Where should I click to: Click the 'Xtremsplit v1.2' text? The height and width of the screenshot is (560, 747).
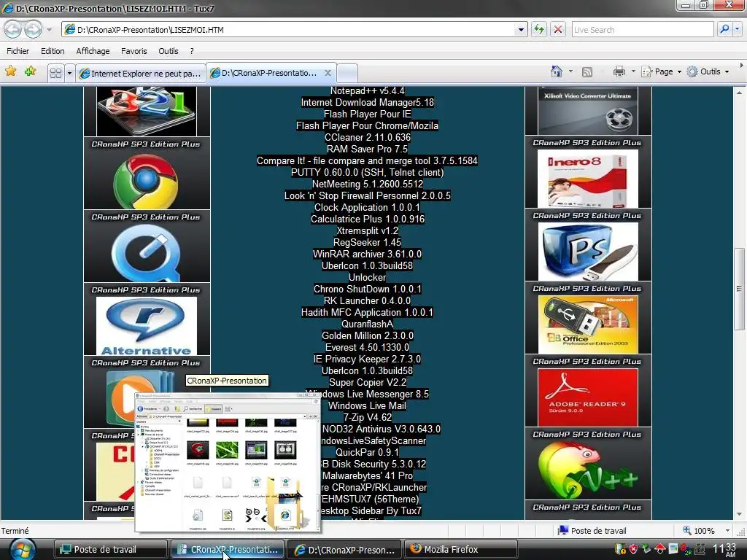[368, 230]
